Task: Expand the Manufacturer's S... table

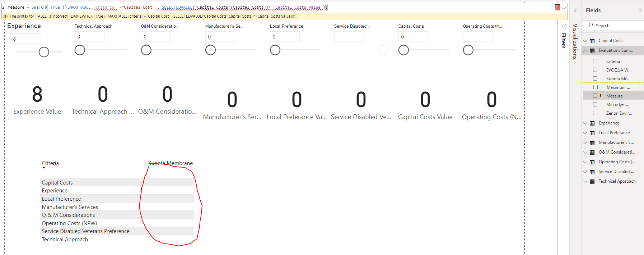Action: tap(585, 142)
